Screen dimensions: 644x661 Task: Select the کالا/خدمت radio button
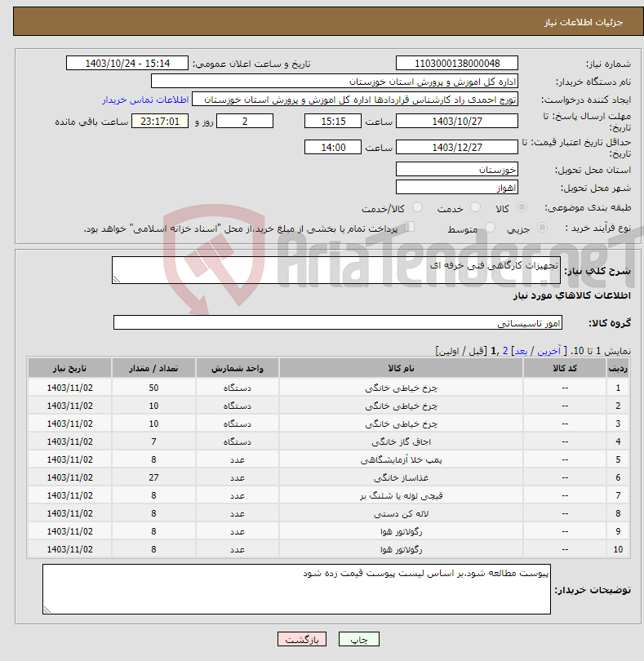tap(417, 207)
